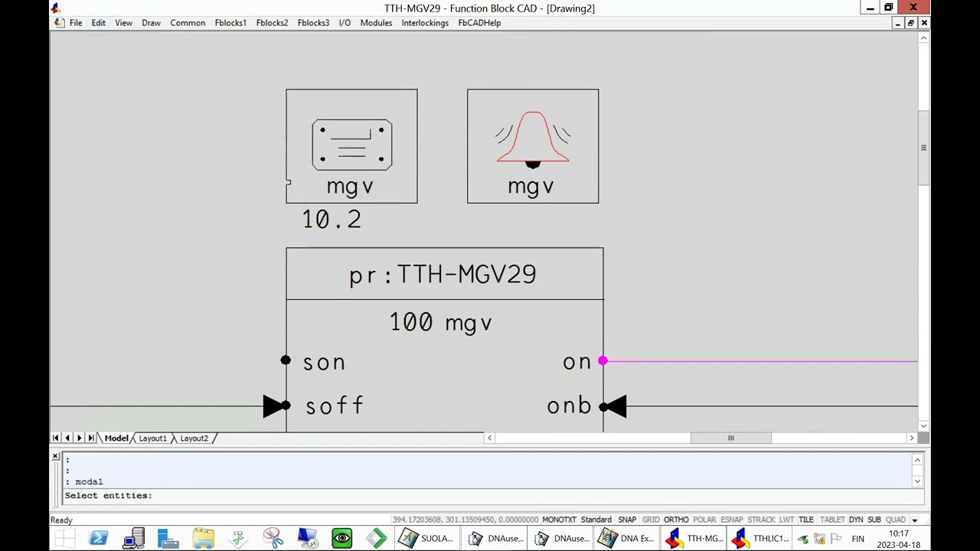The image size is (980, 551).
Task: Open the FbCADHelp menu
Action: pyautogui.click(x=479, y=23)
